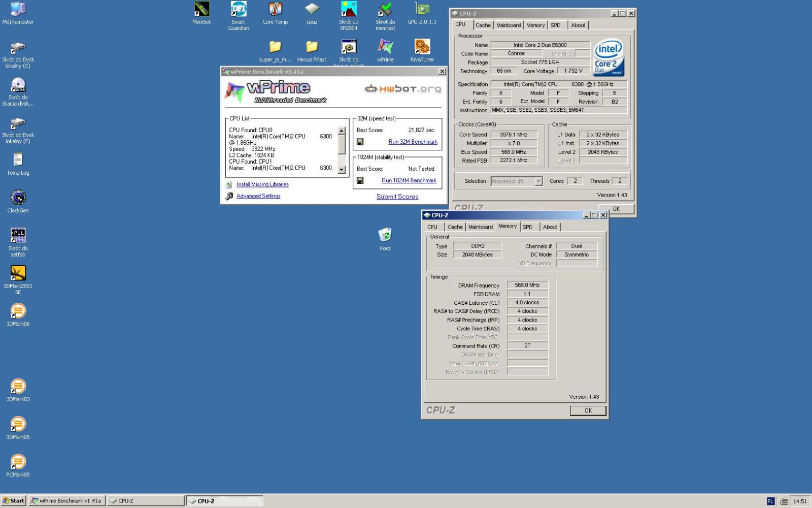Click the save icon beside 32M benchmark
This screenshot has width=812, height=508.
pyautogui.click(x=360, y=142)
